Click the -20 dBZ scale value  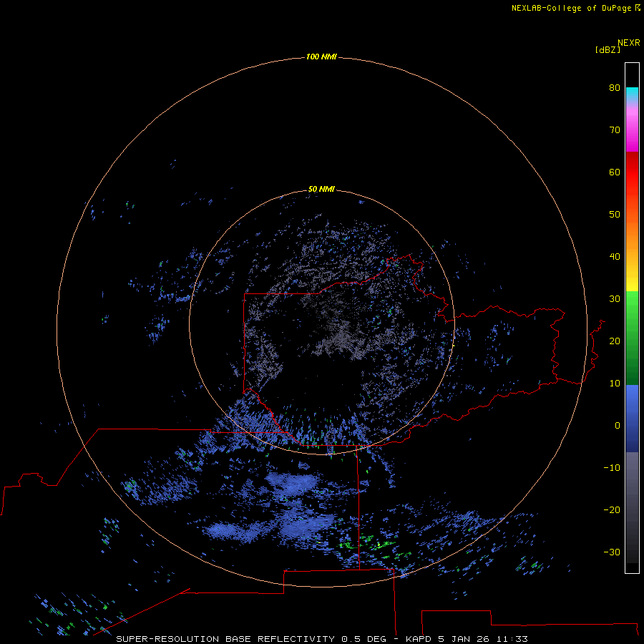click(x=612, y=509)
